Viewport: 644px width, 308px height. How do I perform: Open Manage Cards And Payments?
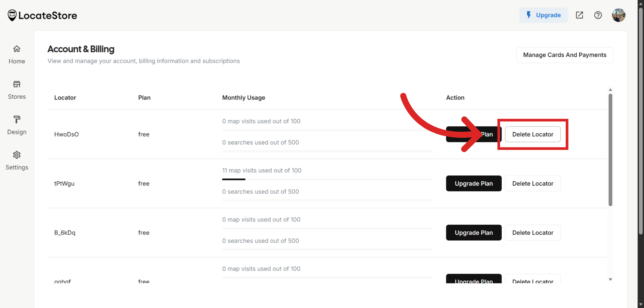tap(565, 55)
